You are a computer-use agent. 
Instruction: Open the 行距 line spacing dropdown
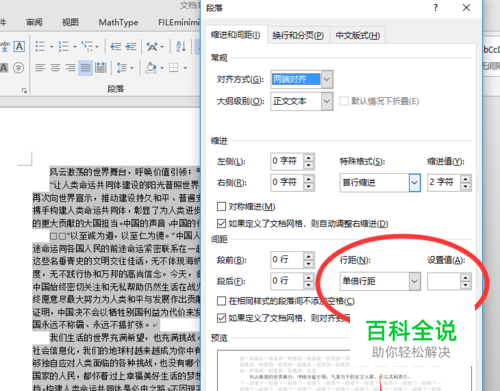pos(414,281)
